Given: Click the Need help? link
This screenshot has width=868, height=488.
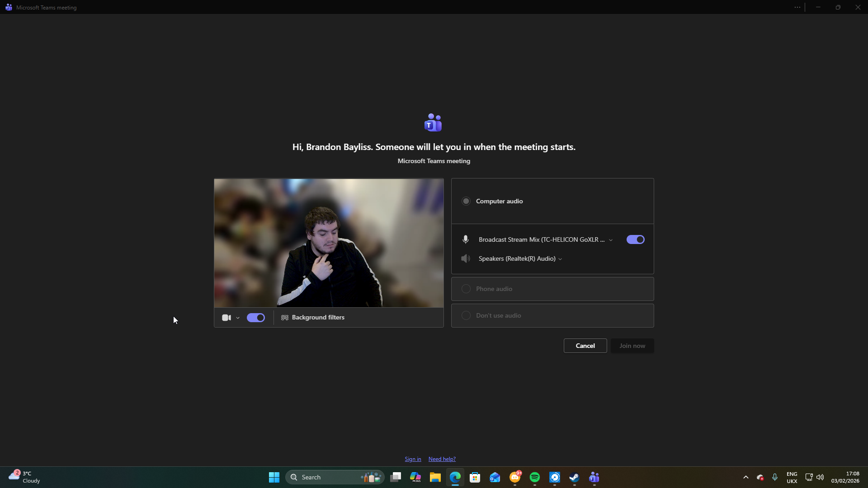Looking at the screenshot, I should point(442,459).
